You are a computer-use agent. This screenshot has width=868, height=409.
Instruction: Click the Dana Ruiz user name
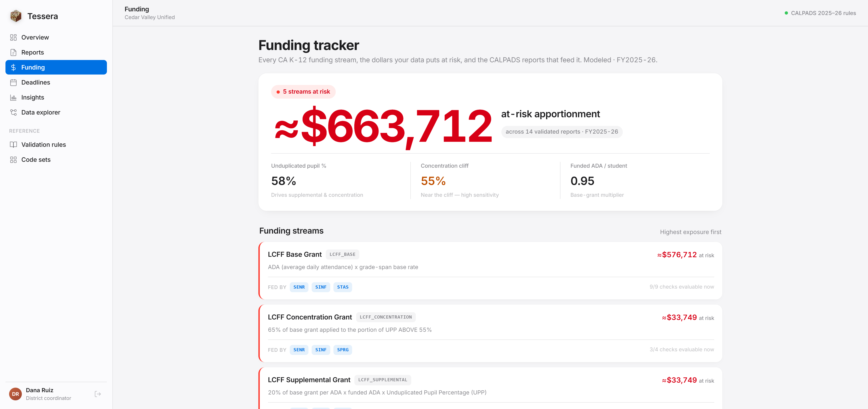[39, 390]
